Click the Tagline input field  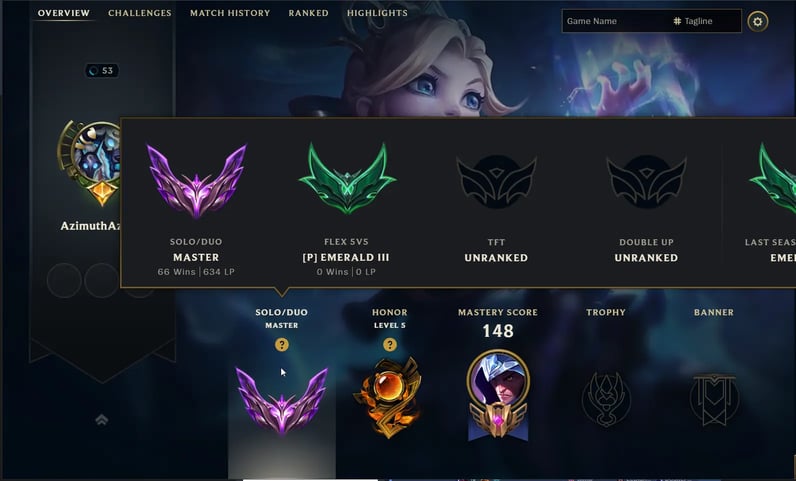[x=707, y=21]
